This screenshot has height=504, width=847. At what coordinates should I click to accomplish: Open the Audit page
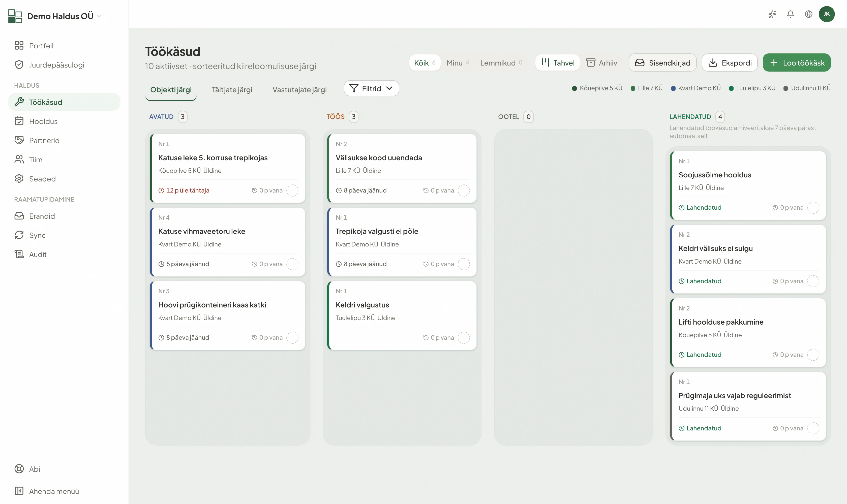[x=64, y=254]
